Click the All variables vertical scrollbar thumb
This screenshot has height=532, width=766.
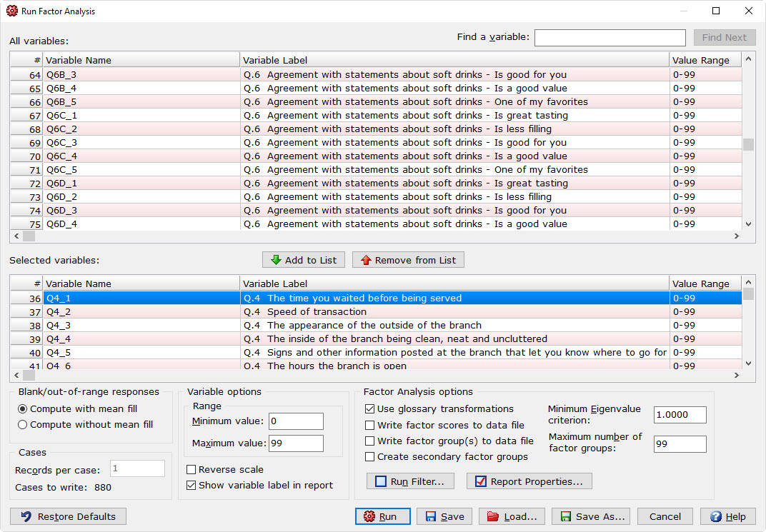748,144
